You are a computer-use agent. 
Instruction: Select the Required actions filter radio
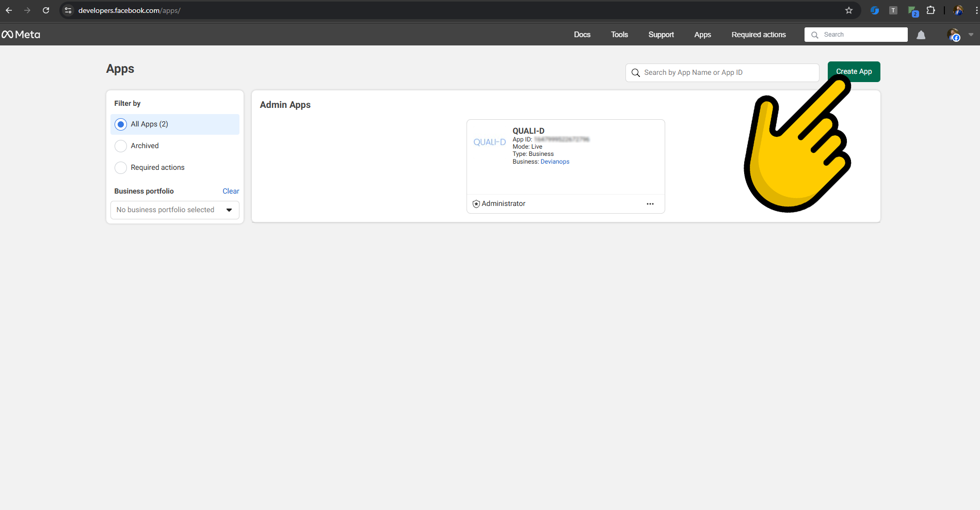pos(120,167)
